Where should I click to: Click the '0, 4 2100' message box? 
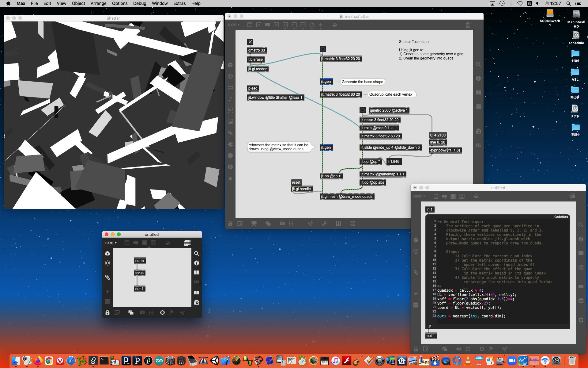point(438,135)
